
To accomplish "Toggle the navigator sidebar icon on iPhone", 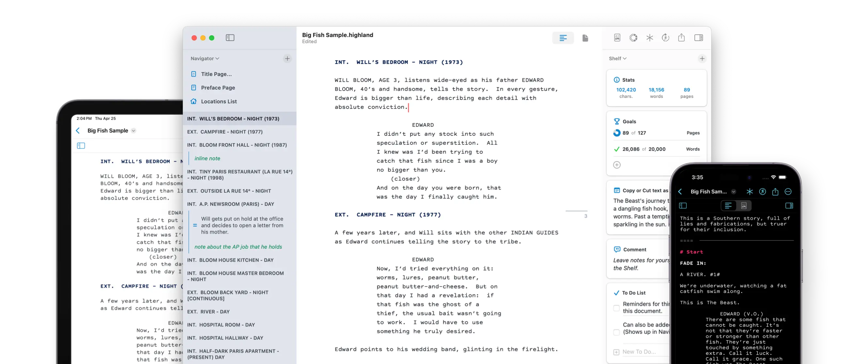I will [683, 206].
